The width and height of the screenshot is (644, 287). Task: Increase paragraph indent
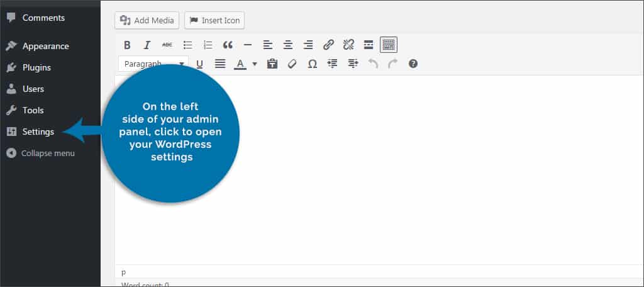pos(353,64)
